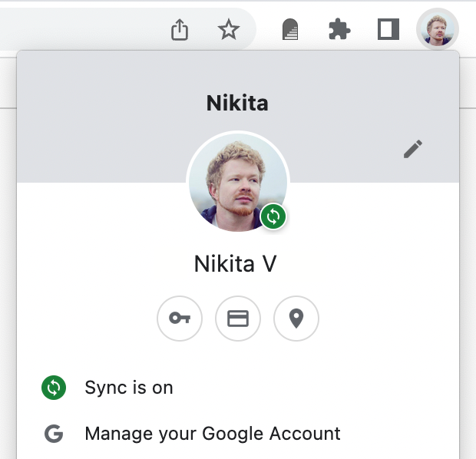Bookmark this page with the star icon
Screen dimensions: 476x459
(x=229, y=29)
